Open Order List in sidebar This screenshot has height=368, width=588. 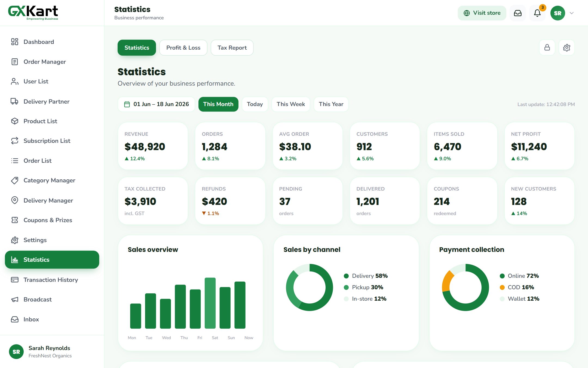52,161
